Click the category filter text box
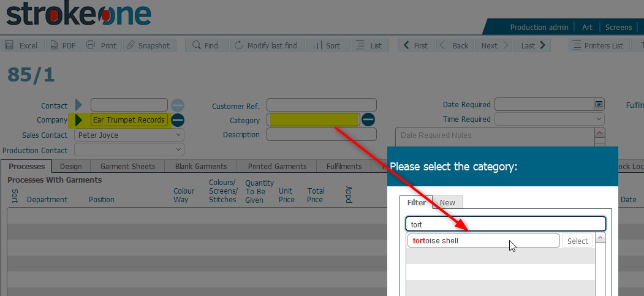Viewport: 644px width, 296px height. 506,224
